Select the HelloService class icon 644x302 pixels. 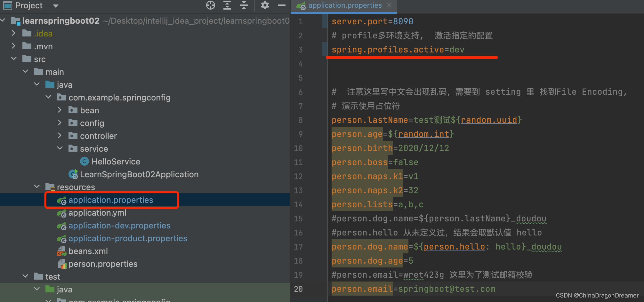point(85,161)
